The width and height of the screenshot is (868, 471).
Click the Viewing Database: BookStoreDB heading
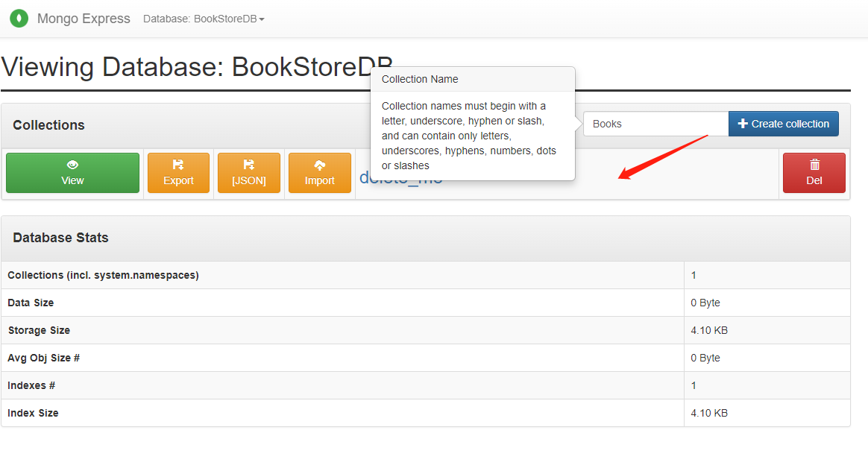click(x=197, y=67)
